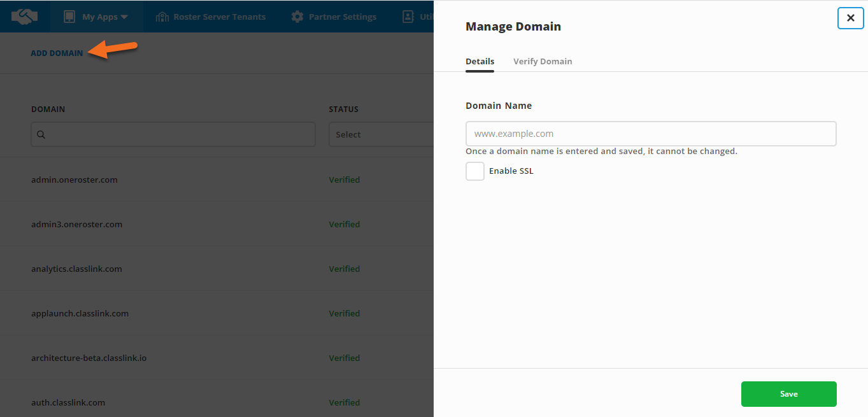Click the DOMAIN column header
868x417 pixels.
coord(48,109)
